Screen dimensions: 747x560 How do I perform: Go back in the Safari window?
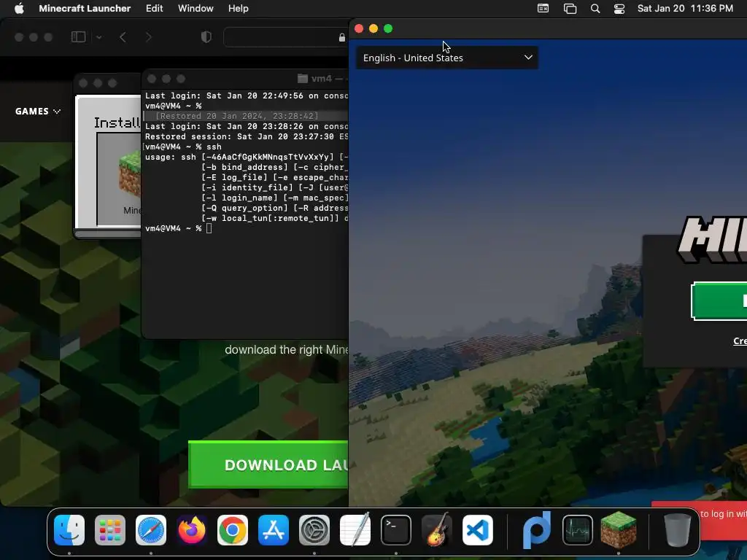click(123, 37)
